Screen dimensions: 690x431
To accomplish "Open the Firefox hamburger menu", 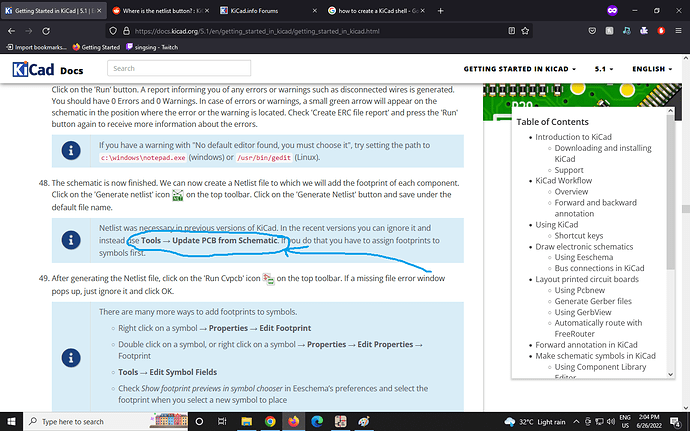I will pyautogui.click(x=678, y=31).
